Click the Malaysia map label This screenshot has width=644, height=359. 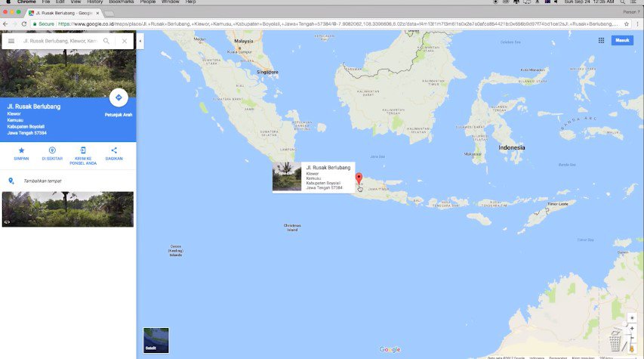[244, 41]
